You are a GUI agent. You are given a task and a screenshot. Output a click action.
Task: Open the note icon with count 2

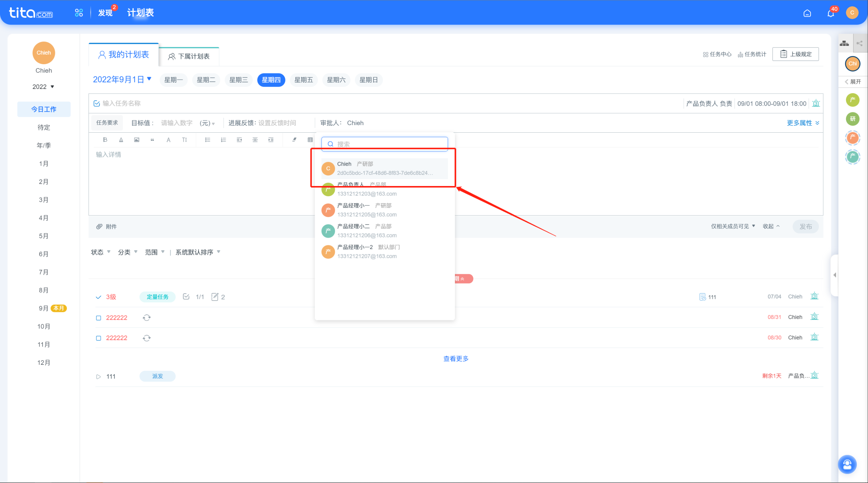click(215, 297)
